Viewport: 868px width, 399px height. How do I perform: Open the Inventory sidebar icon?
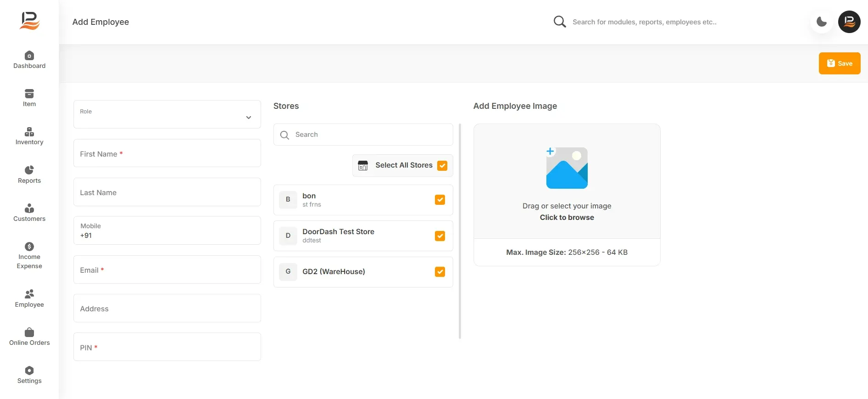click(x=29, y=132)
